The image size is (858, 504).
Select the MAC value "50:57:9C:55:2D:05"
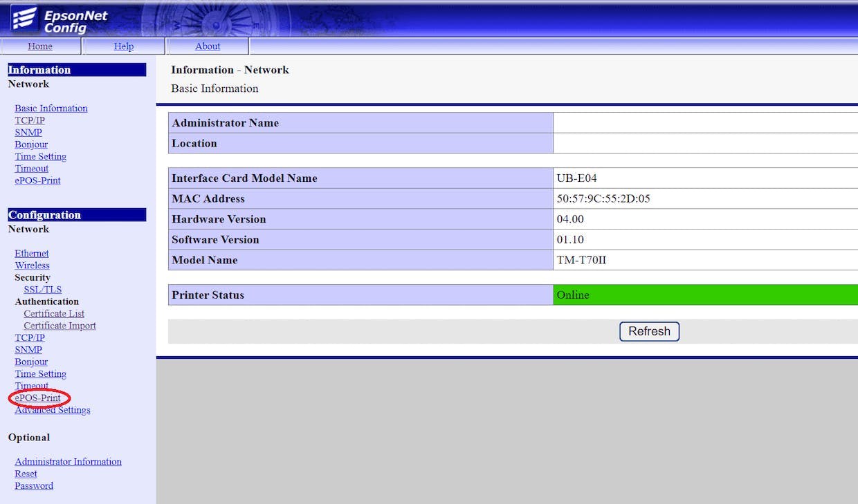point(603,198)
